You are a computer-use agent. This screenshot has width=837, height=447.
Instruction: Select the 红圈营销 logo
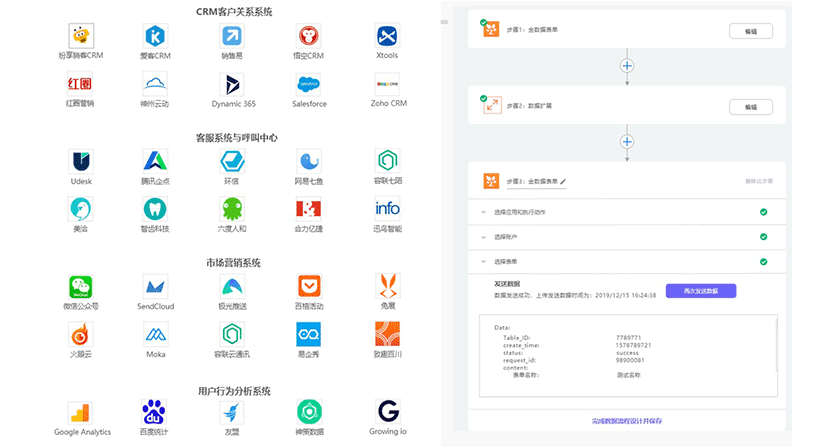pyautogui.click(x=80, y=84)
